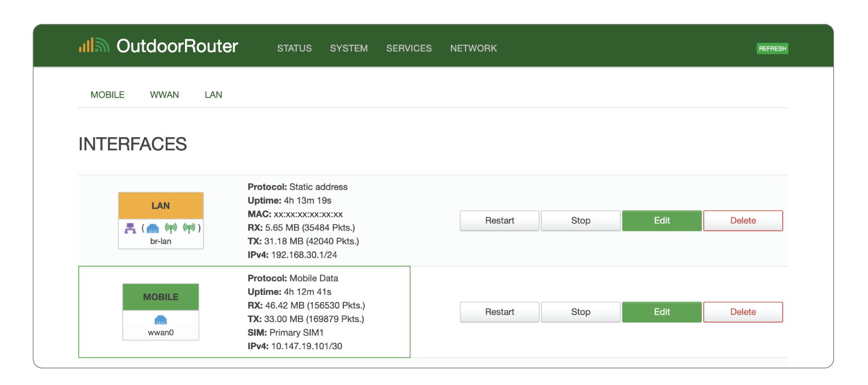Viewport: 868px width, 385px height.
Task: Open the STATUS menu
Action: pos(294,48)
